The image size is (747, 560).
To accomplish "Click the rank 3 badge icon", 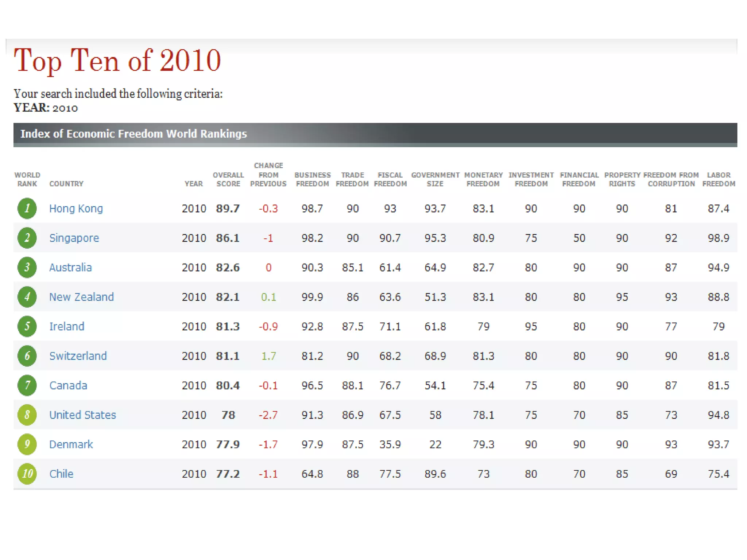I will click(x=27, y=268).
